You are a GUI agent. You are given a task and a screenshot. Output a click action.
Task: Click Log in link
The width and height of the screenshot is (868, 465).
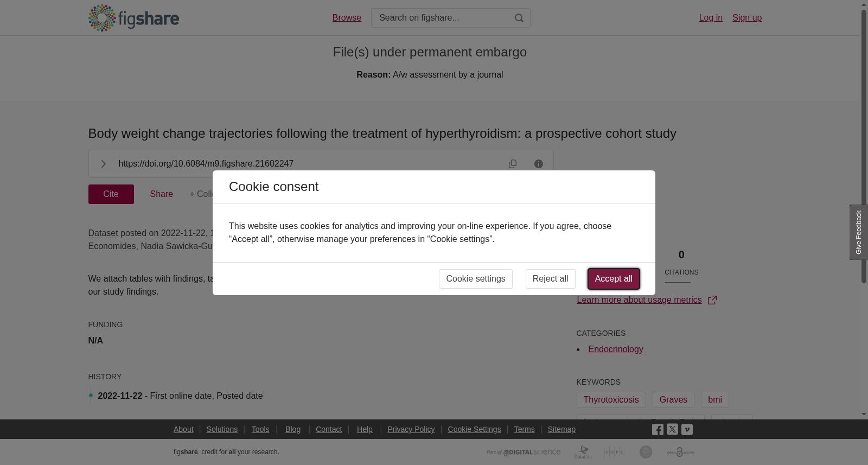[x=711, y=18]
